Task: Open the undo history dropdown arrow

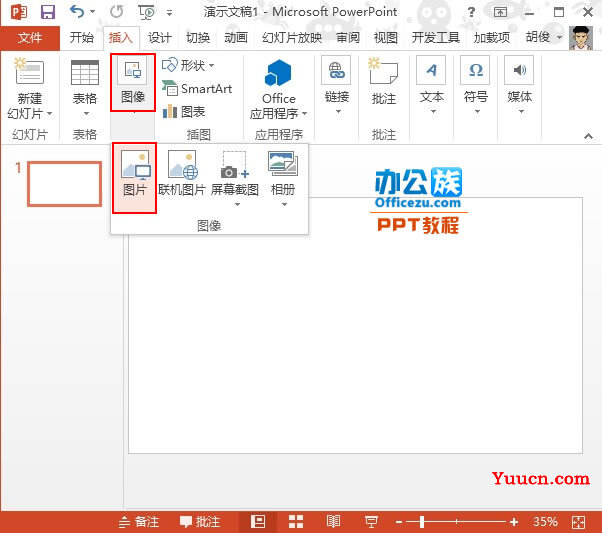Action: [x=93, y=12]
